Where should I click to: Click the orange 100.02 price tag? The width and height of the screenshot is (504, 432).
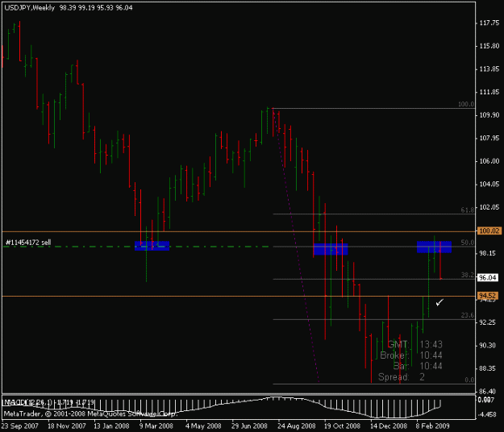pos(489,231)
